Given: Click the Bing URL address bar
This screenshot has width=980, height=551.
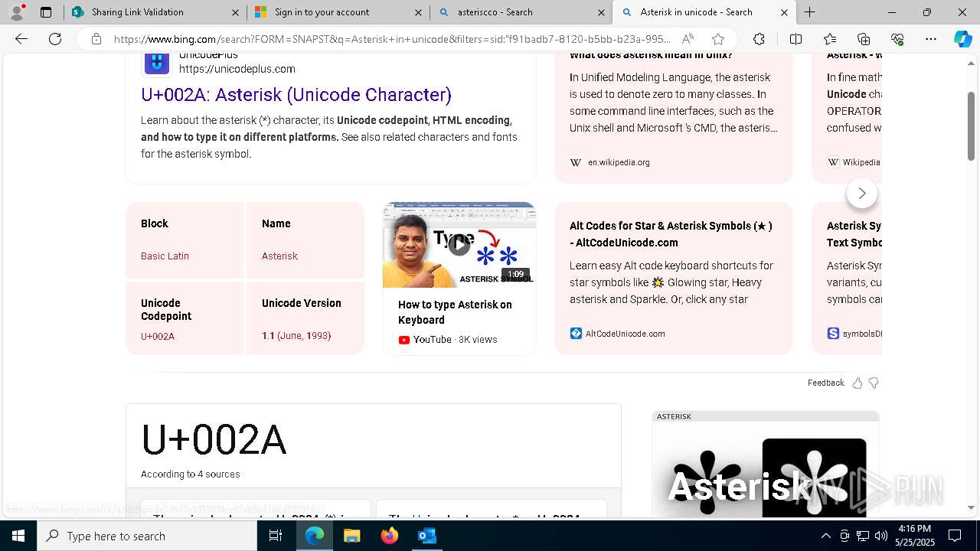Looking at the screenshot, I should tap(392, 39).
